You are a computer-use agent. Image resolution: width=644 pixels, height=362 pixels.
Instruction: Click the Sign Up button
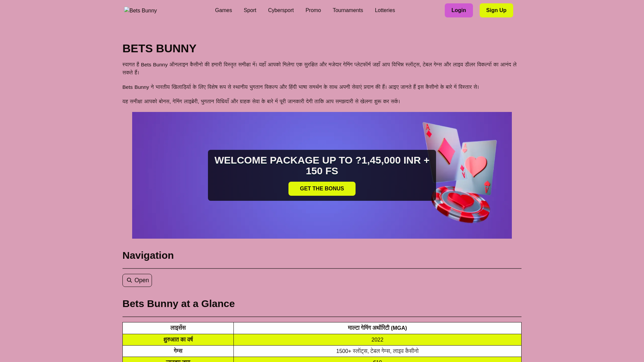[496, 10]
